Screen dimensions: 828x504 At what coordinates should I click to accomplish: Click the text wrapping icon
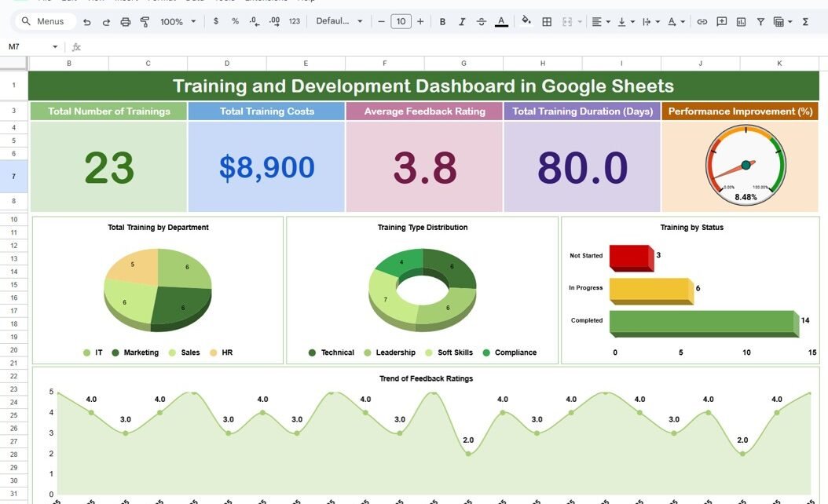(647, 22)
